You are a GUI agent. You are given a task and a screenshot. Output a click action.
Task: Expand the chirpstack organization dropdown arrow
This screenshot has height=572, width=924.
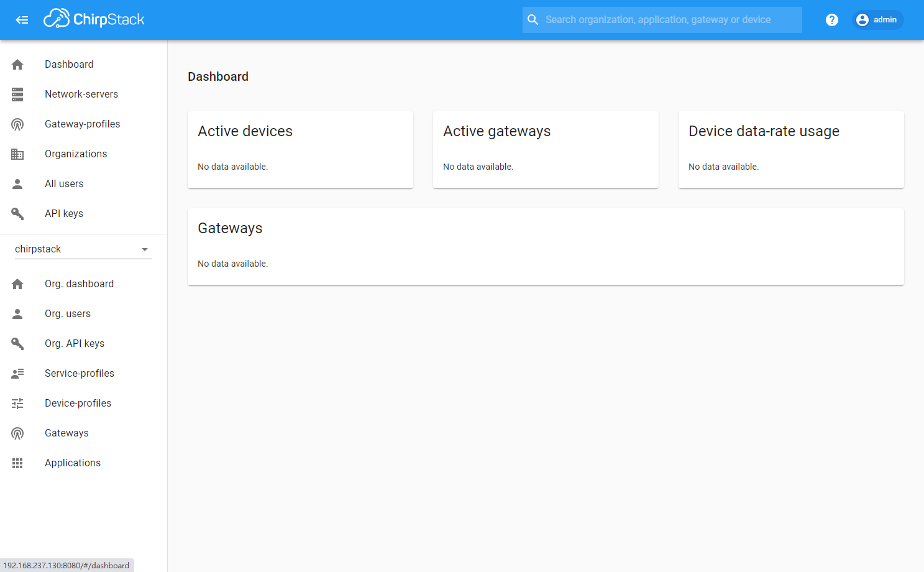pyautogui.click(x=145, y=249)
